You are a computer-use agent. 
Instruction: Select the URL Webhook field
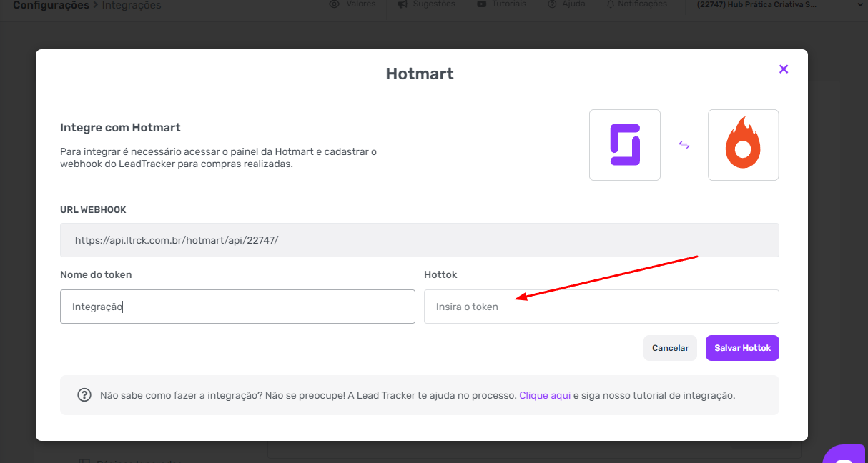tap(420, 240)
